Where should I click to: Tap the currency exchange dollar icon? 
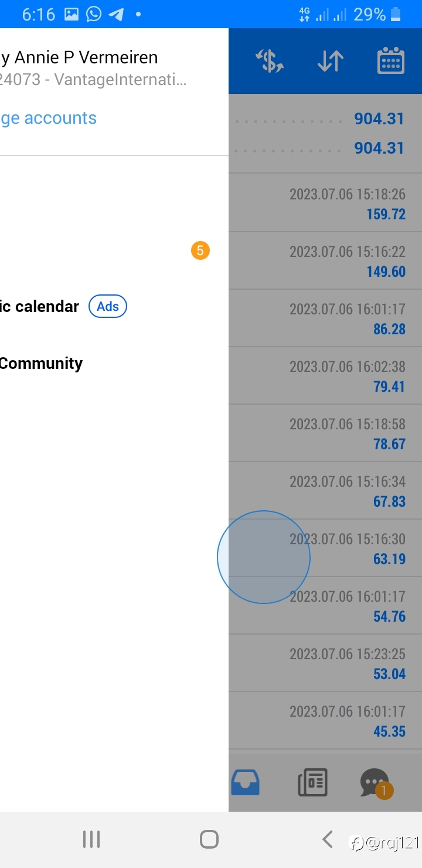point(270,61)
